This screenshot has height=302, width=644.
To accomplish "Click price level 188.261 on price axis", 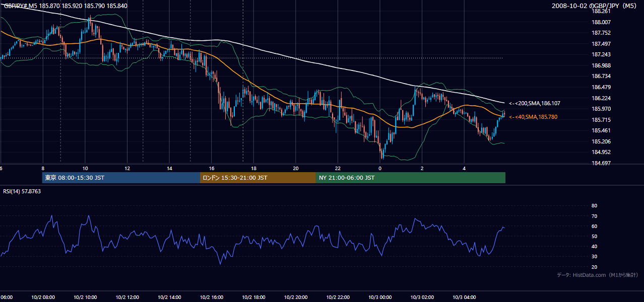I will pos(601,11).
